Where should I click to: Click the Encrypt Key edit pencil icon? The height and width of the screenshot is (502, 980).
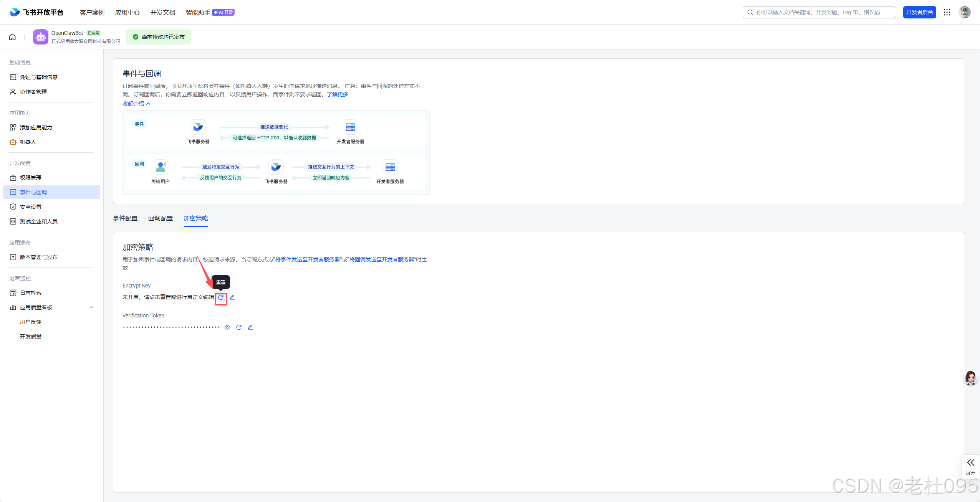point(232,297)
